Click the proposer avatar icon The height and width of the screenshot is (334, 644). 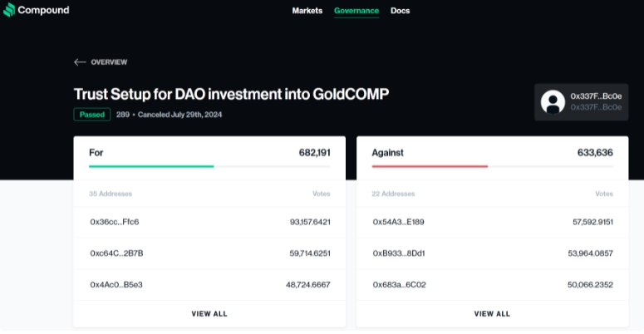point(553,102)
